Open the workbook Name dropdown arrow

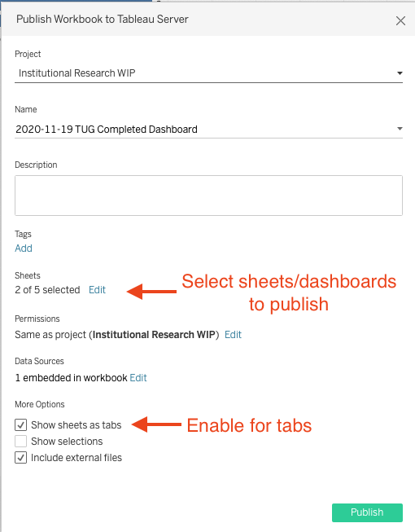click(400, 129)
